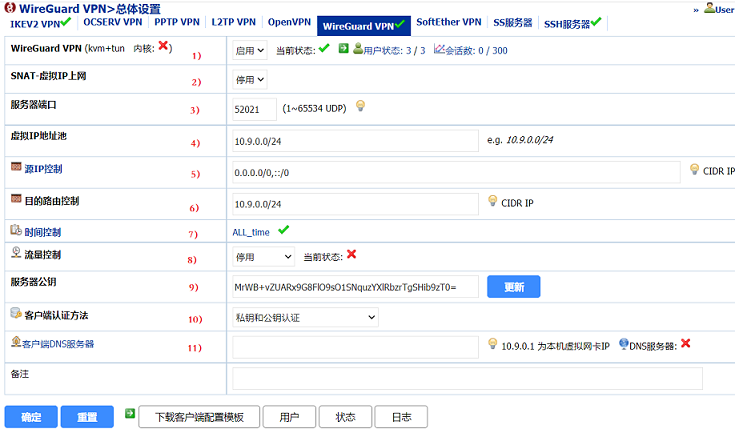Viewport: 735px width, 433px height.
Task: Click the red X traffic control status icon
Action: click(352, 254)
